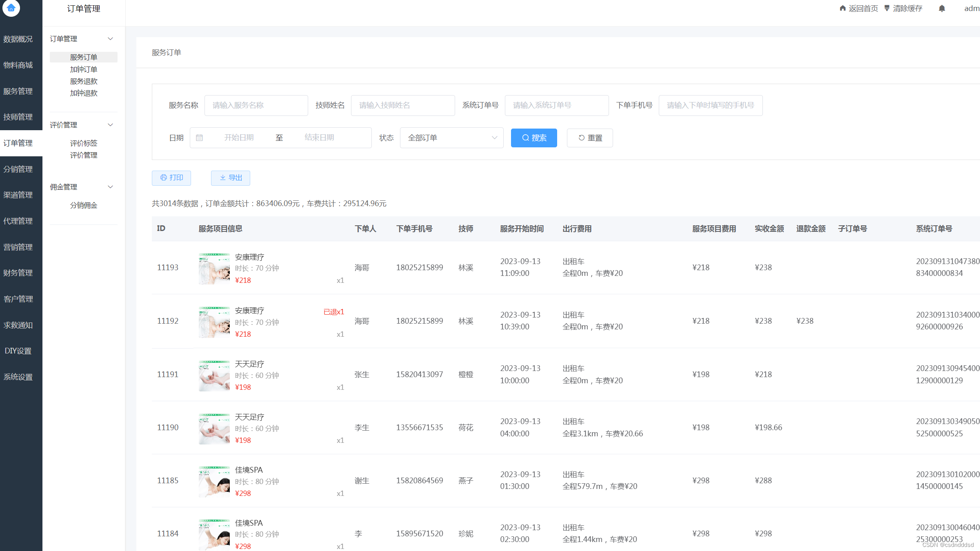This screenshot has height=551, width=980.
Task: Click the 清除缓存 brush icon
Action: [x=887, y=8]
